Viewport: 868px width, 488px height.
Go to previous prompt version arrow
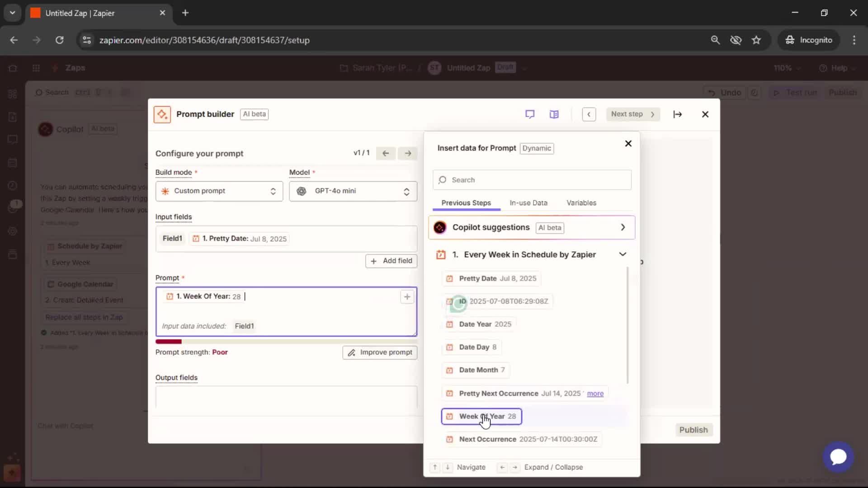(x=386, y=153)
